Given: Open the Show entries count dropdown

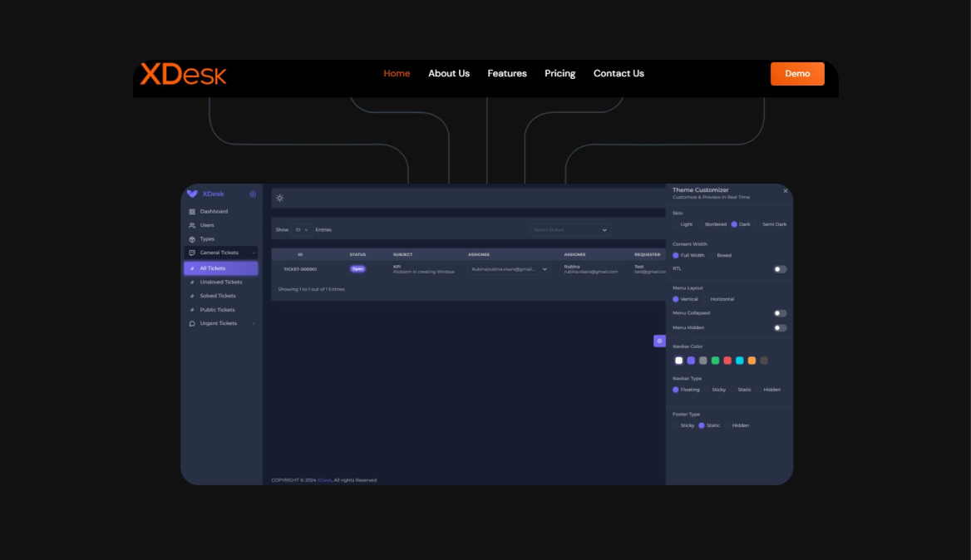Looking at the screenshot, I should pyautogui.click(x=301, y=229).
